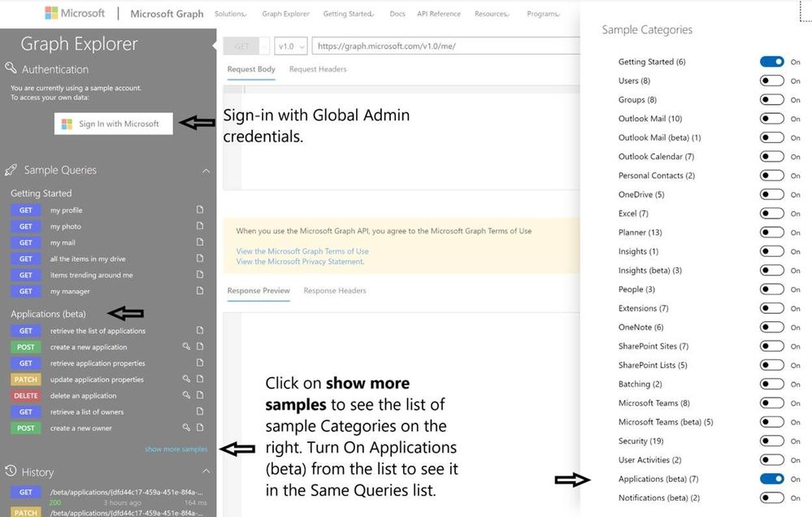Open docs icon for all the items in my drive
The image size is (812, 517).
pyautogui.click(x=200, y=258)
